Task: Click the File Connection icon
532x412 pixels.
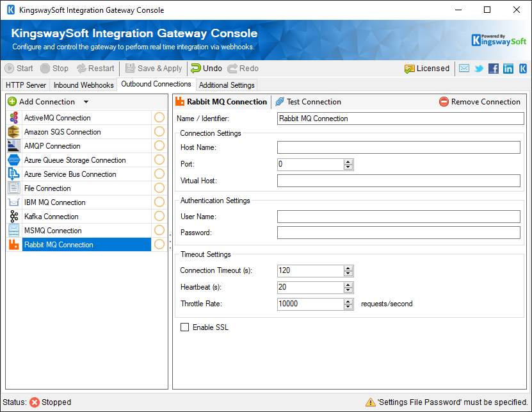Action: pyautogui.click(x=14, y=188)
